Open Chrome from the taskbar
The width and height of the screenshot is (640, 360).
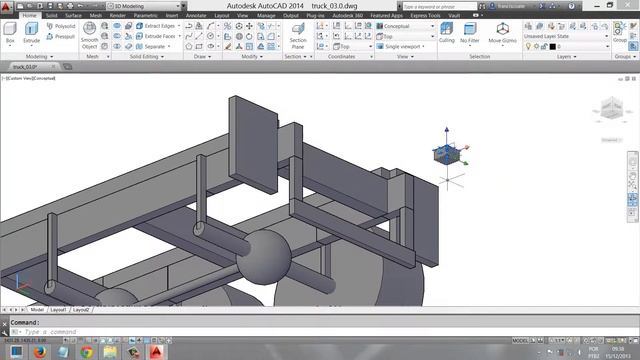(x=86, y=352)
